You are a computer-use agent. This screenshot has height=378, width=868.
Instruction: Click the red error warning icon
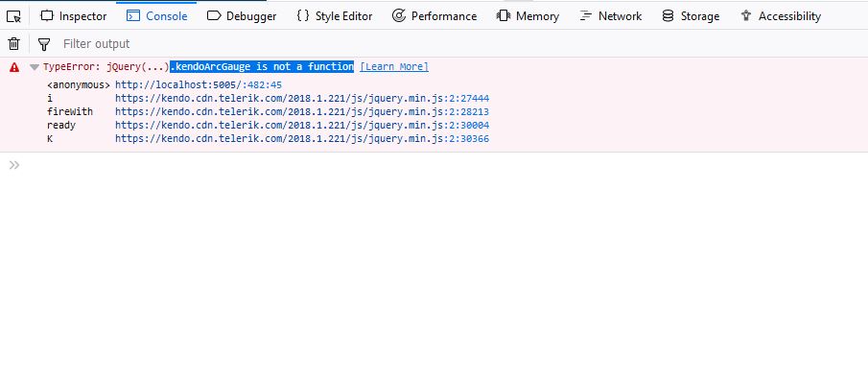tap(14, 67)
